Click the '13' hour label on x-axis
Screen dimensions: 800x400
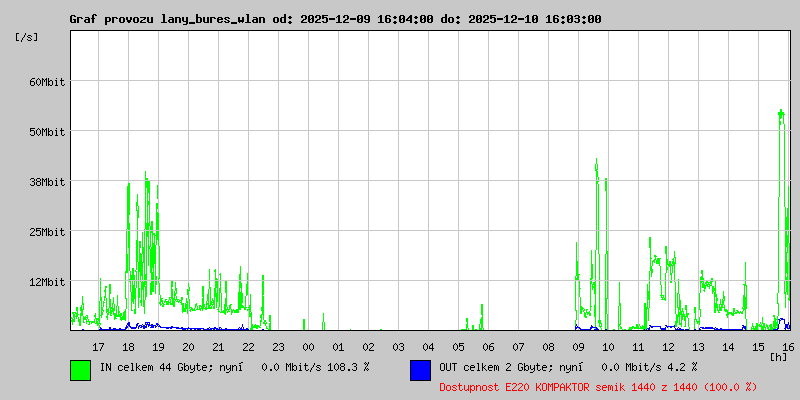coord(698,347)
